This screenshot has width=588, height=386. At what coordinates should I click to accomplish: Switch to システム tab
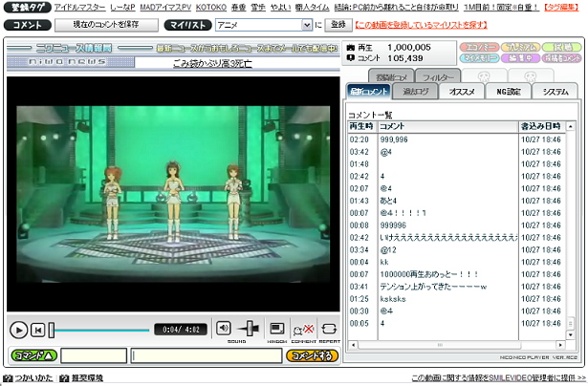(555, 91)
